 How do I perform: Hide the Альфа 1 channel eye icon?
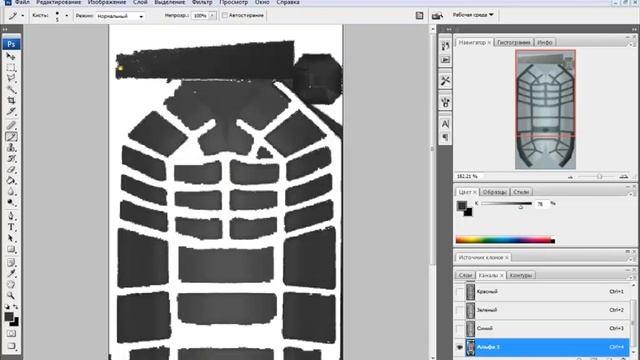(x=460, y=347)
